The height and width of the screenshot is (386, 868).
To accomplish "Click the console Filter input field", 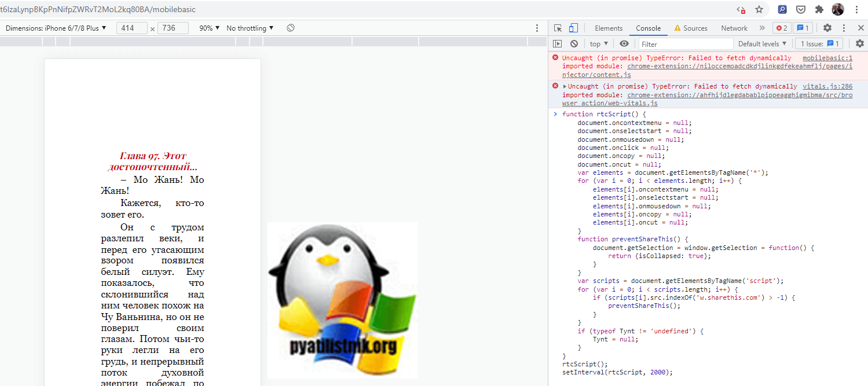I will coord(685,44).
